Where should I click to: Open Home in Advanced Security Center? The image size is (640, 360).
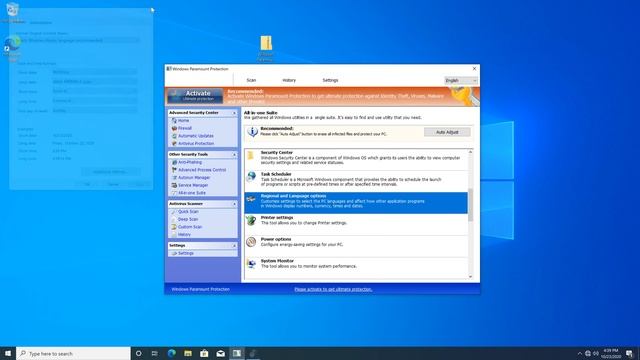183,120
